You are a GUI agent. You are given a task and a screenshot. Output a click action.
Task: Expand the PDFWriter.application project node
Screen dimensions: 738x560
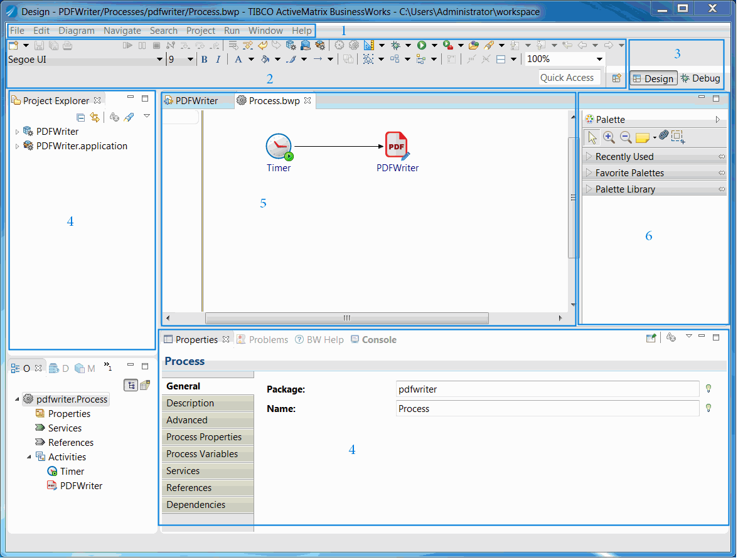(17, 146)
